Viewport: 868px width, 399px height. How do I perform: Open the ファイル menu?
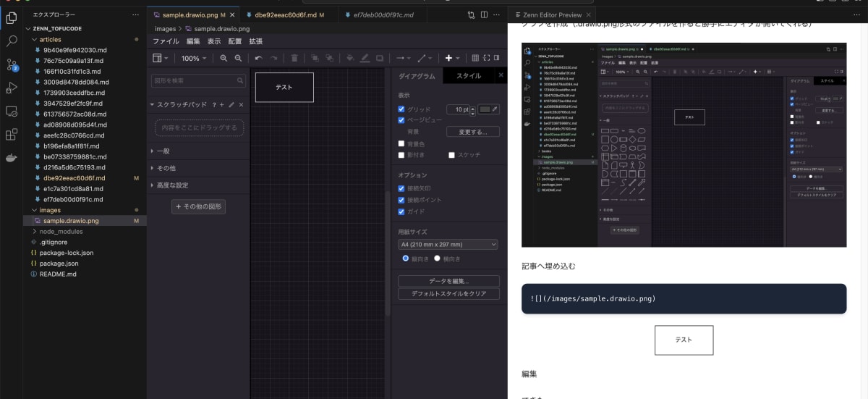166,41
